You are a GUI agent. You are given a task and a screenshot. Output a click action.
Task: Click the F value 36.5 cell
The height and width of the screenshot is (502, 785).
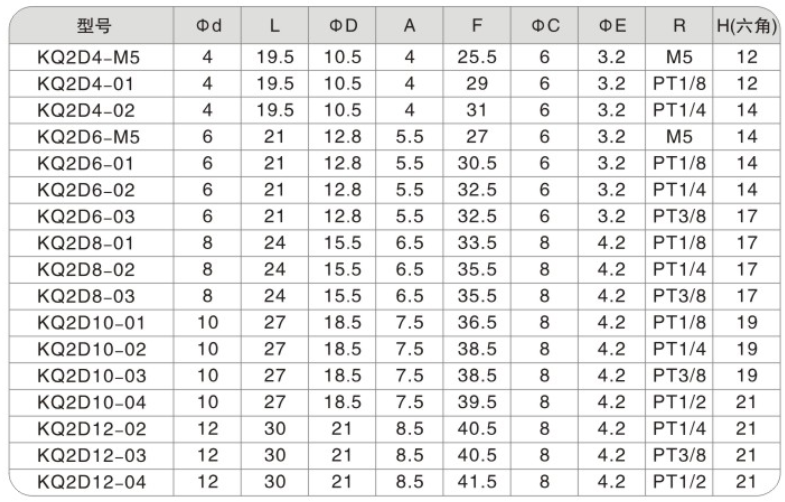(x=477, y=322)
